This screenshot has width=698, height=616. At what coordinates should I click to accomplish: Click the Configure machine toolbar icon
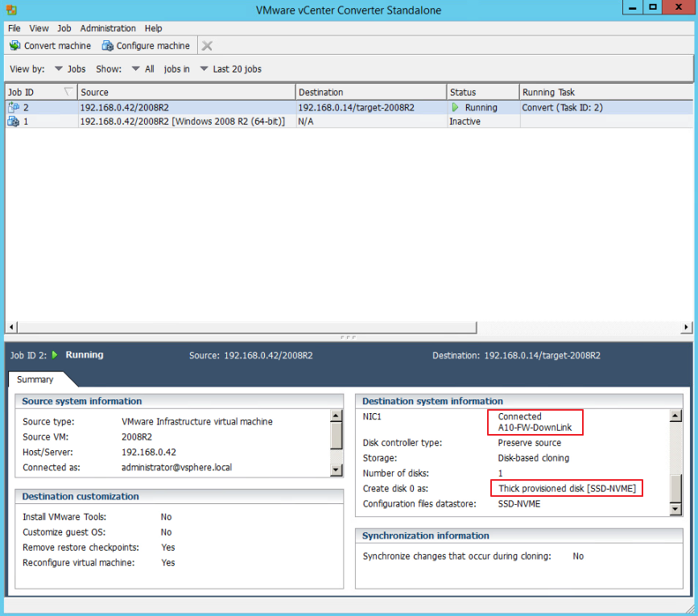tap(107, 45)
